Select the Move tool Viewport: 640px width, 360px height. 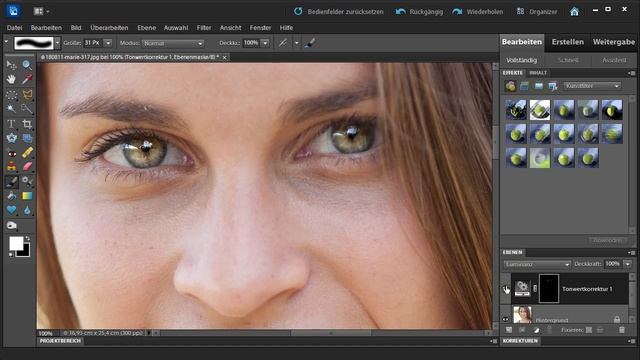tap(11, 65)
